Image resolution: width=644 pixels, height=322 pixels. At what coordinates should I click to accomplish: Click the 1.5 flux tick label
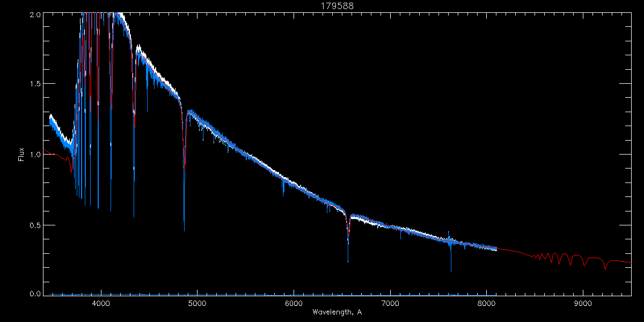tap(35, 84)
